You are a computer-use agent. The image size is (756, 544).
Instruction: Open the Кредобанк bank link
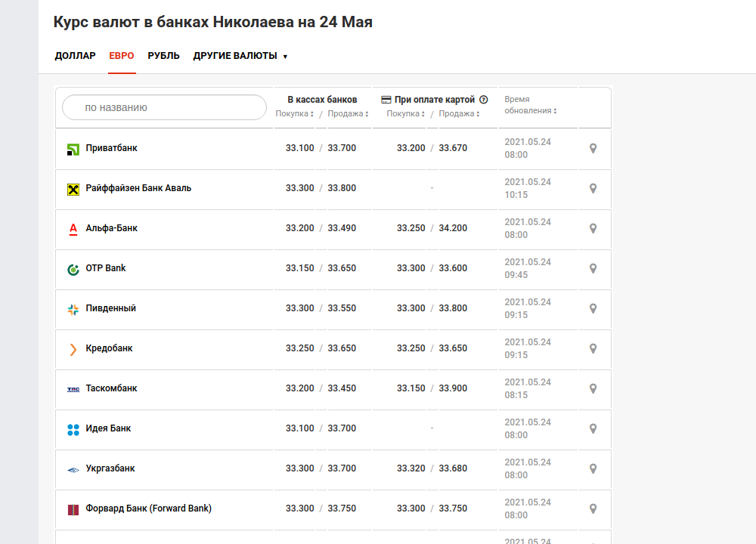tap(109, 348)
